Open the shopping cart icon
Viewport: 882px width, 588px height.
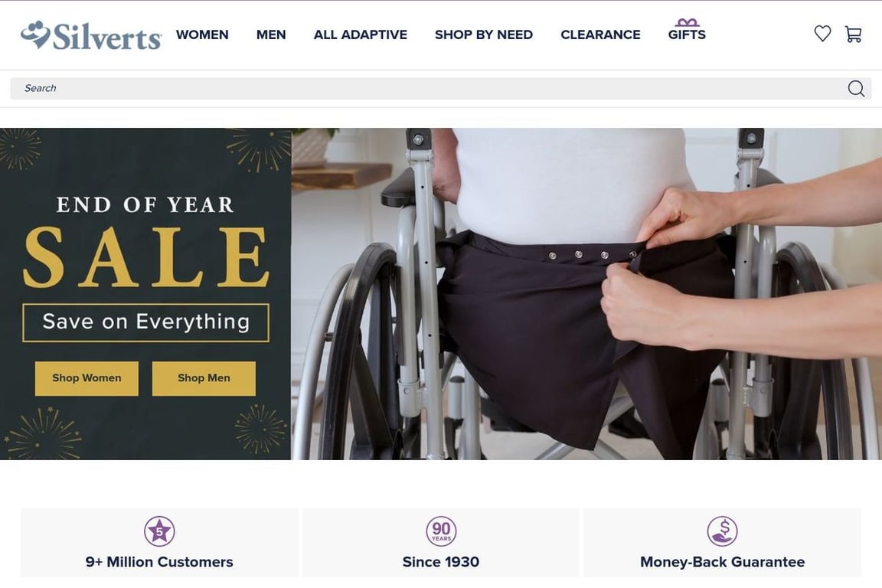[854, 34]
